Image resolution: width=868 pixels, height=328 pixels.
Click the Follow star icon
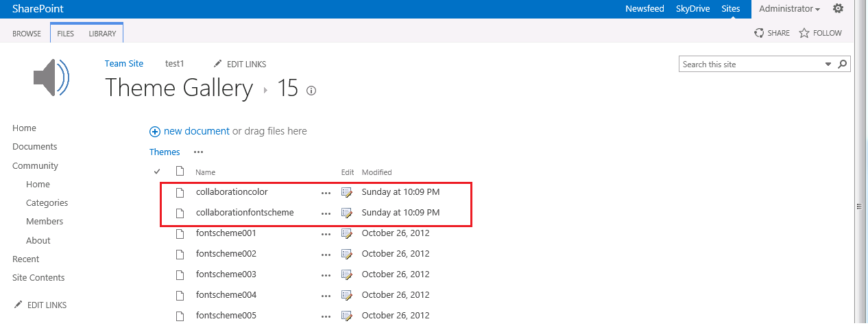pos(804,33)
